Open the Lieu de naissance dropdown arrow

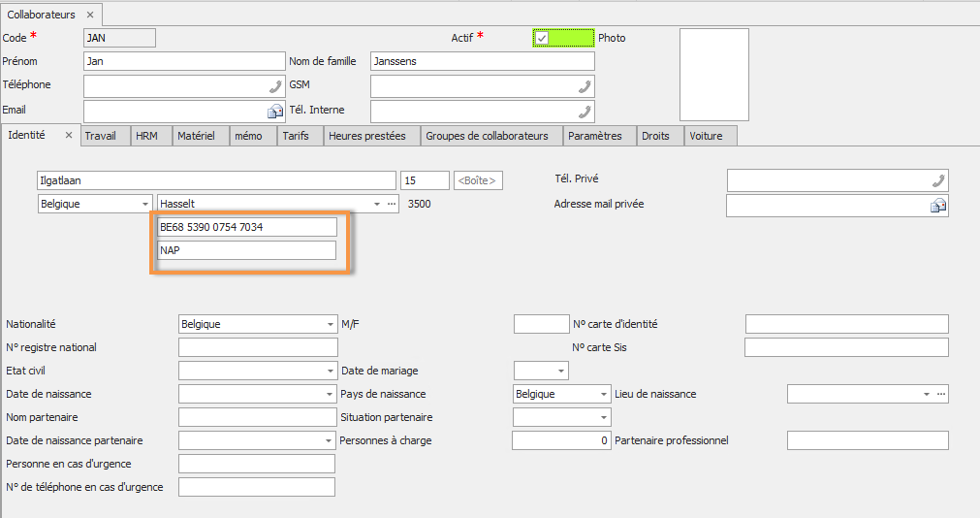(x=927, y=394)
